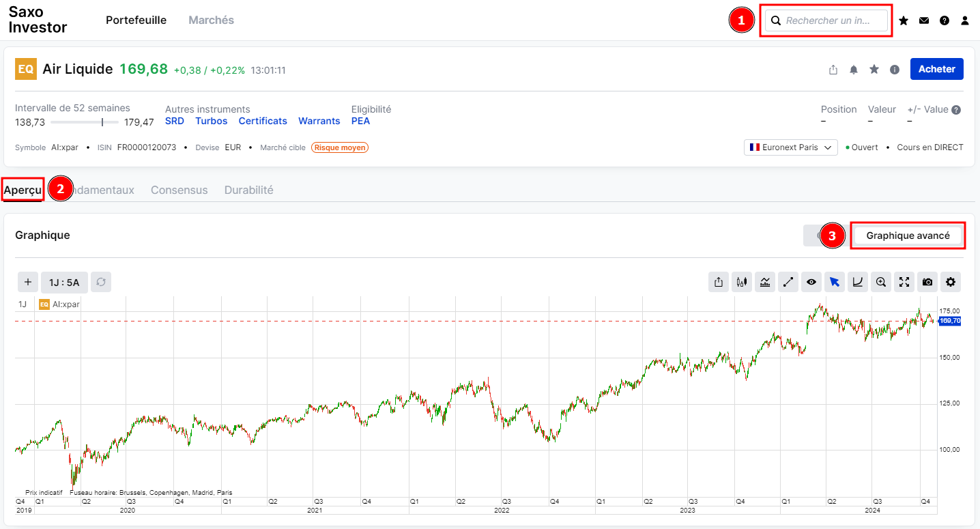Toggle chart annotations visibility eye icon

point(811,282)
